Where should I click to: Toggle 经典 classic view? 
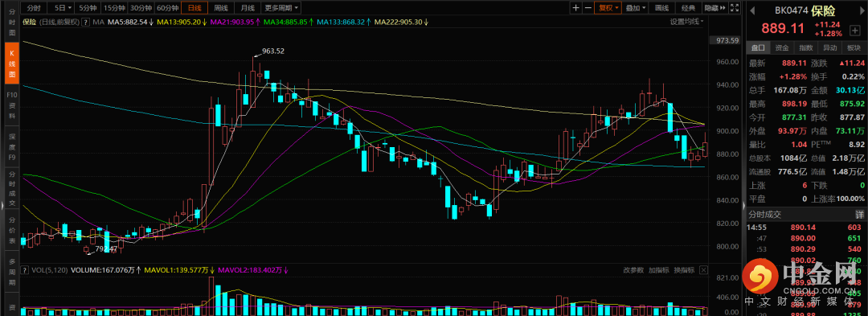pos(688,8)
